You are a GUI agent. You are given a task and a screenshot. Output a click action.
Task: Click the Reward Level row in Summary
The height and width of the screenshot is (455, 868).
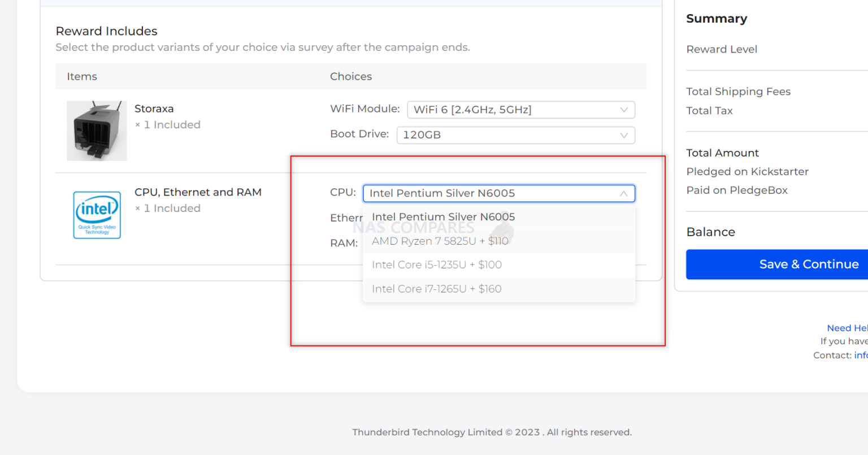tap(722, 49)
